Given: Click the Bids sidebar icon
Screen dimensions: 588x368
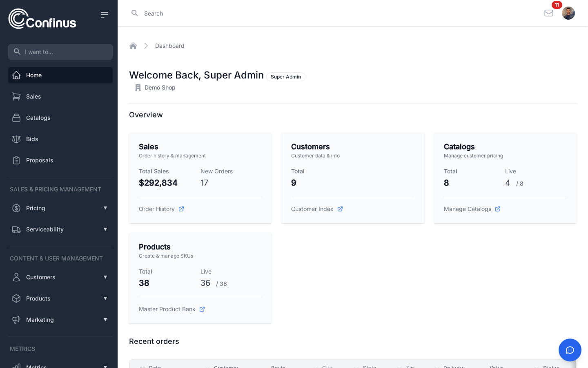Looking at the screenshot, I should tap(16, 139).
